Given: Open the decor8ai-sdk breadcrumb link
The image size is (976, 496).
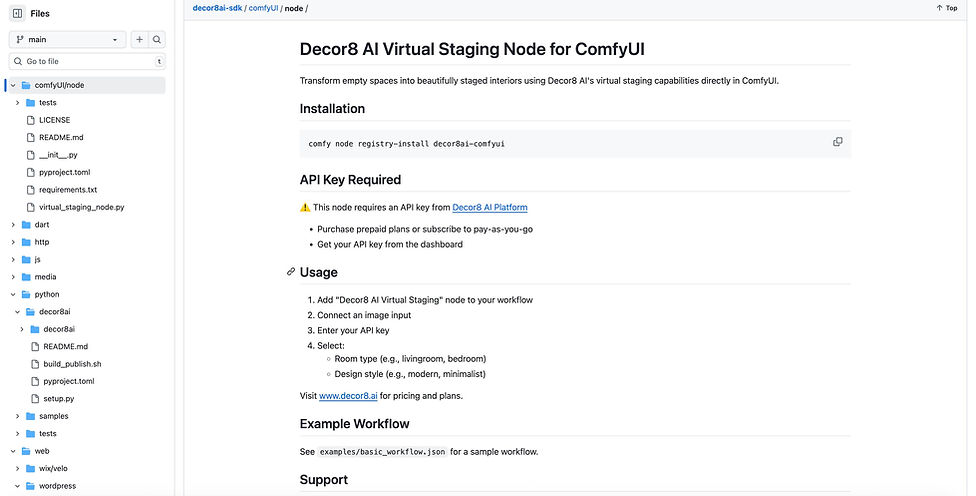Looking at the screenshot, I should [217, 8].
